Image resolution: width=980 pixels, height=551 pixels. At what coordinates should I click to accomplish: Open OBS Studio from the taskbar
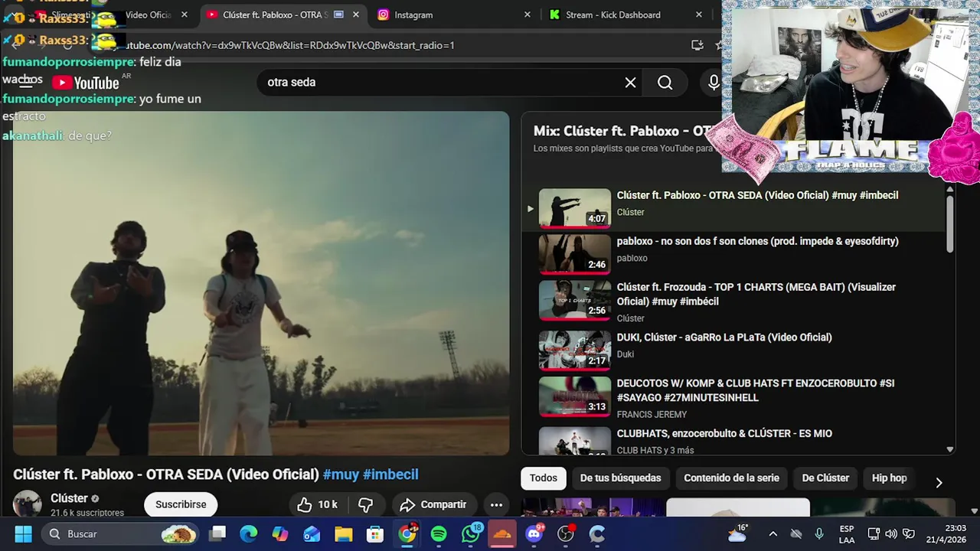click(566, 533)
